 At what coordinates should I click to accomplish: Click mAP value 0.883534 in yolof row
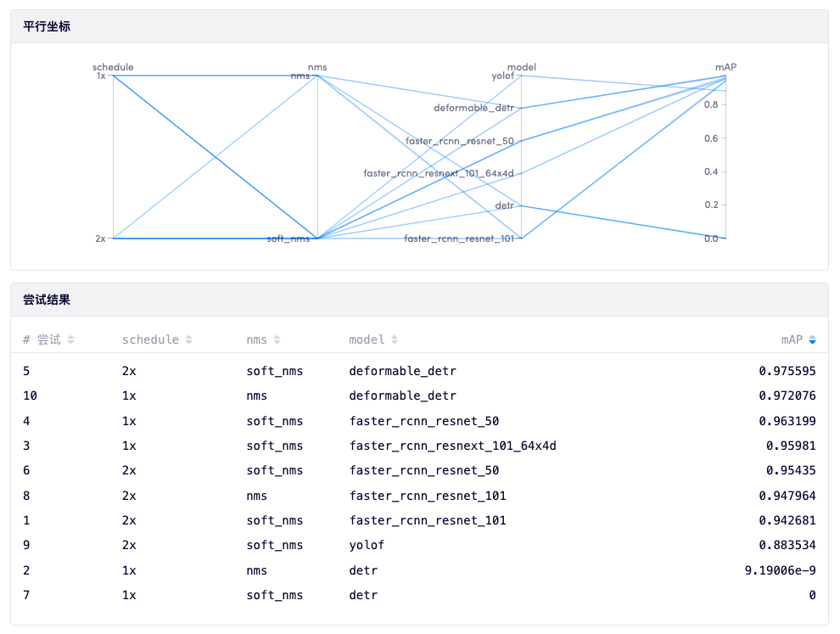pyautogui.click(x=787, y=545)
